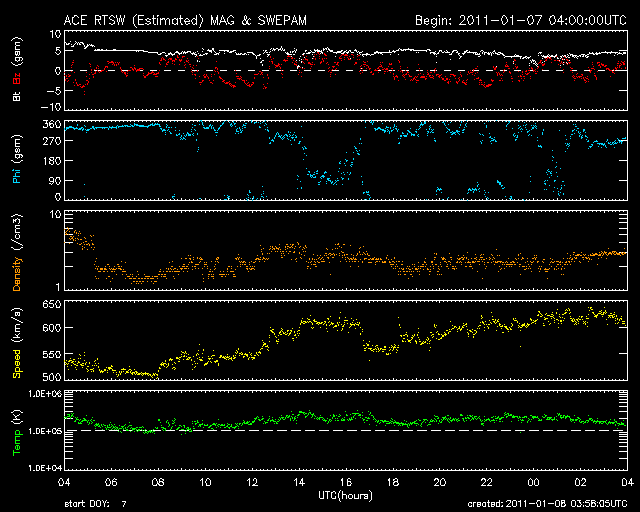The height and width of the screenshot is (512, 640).
Task: Click the '08' hour label on time axis
Action: (158, 483)
